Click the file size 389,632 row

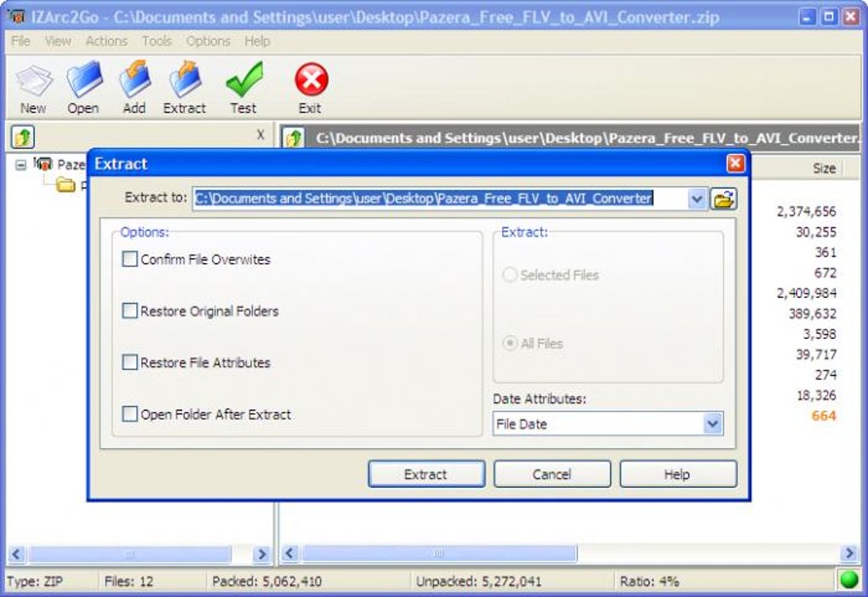812,313
